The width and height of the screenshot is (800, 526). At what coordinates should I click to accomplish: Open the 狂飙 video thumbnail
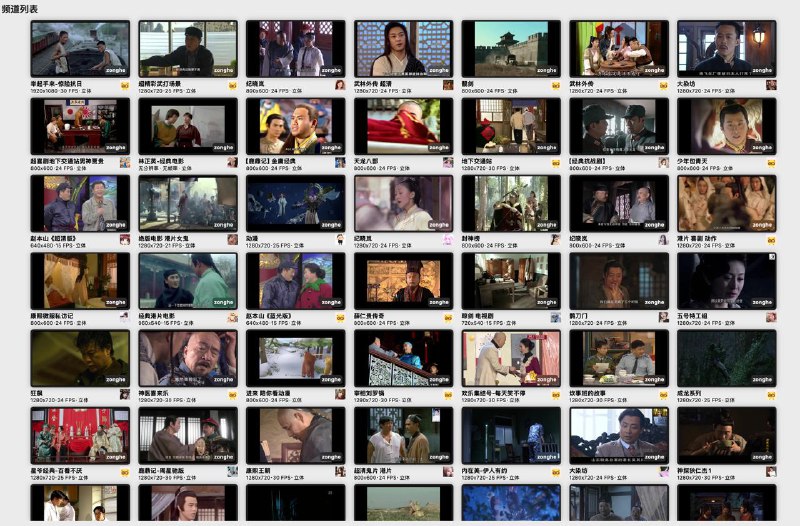click(x=80, y=358)
